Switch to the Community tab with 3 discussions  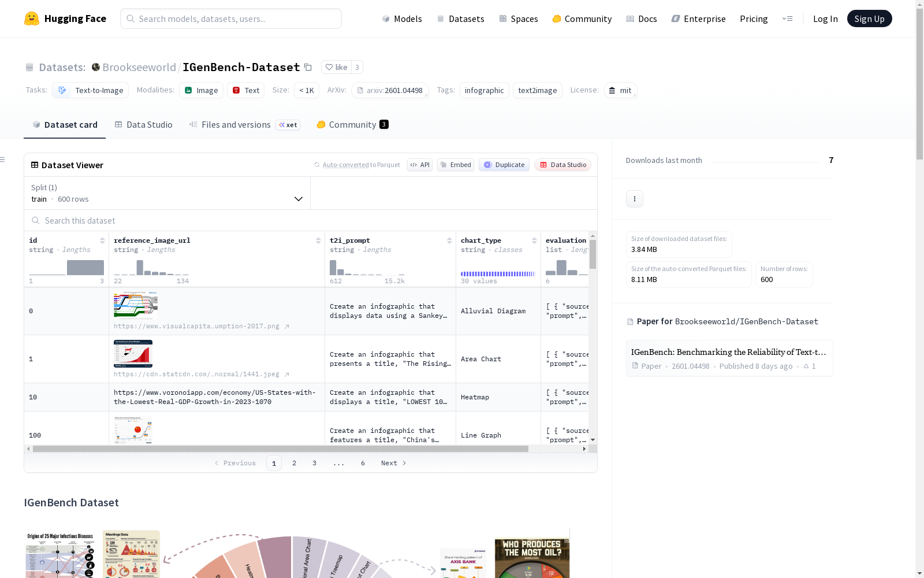click(352, 125)
